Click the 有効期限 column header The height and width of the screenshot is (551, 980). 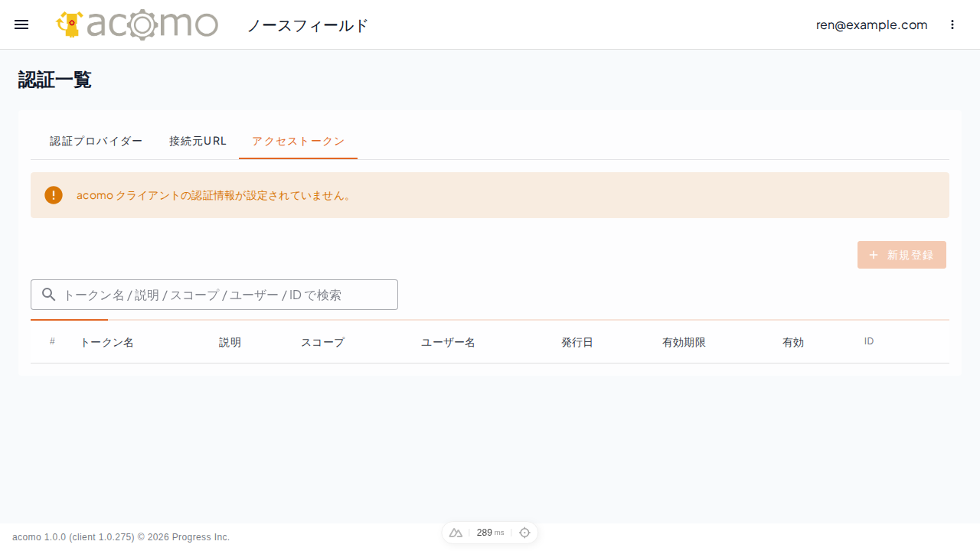pos(684,342)
